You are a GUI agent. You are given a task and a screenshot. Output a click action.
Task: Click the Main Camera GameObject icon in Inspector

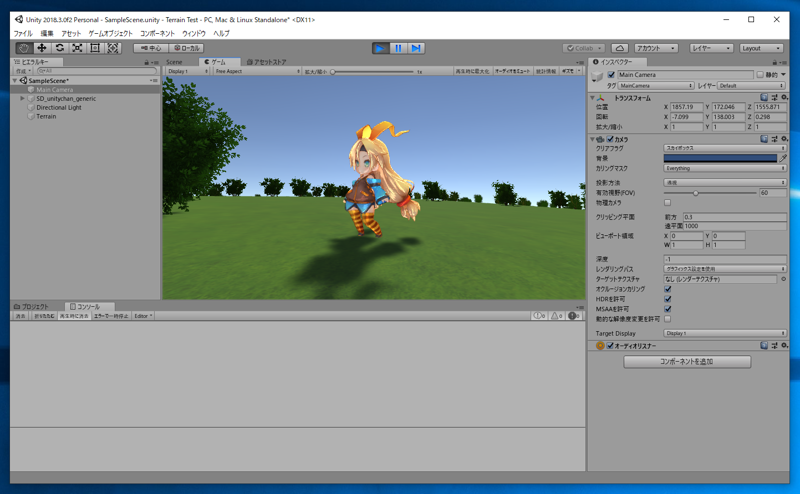click(597, 77)
